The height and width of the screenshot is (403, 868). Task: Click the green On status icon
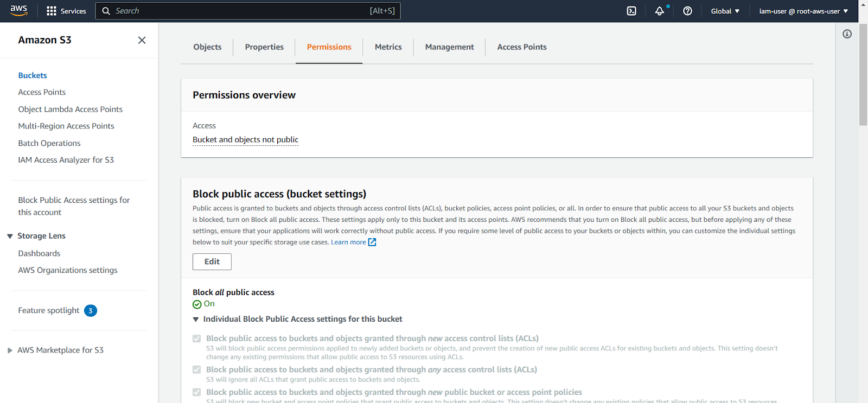point(197,304)
